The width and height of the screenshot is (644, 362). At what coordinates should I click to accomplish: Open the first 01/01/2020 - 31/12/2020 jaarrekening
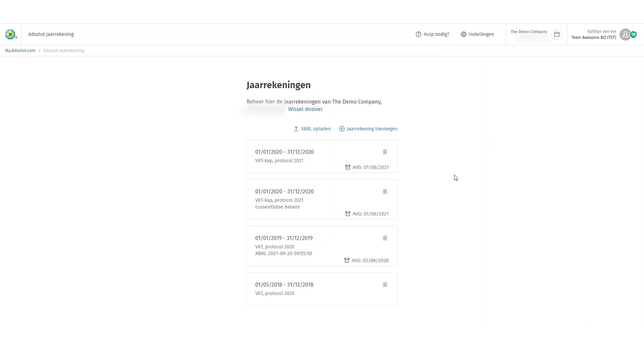(284, 152)
